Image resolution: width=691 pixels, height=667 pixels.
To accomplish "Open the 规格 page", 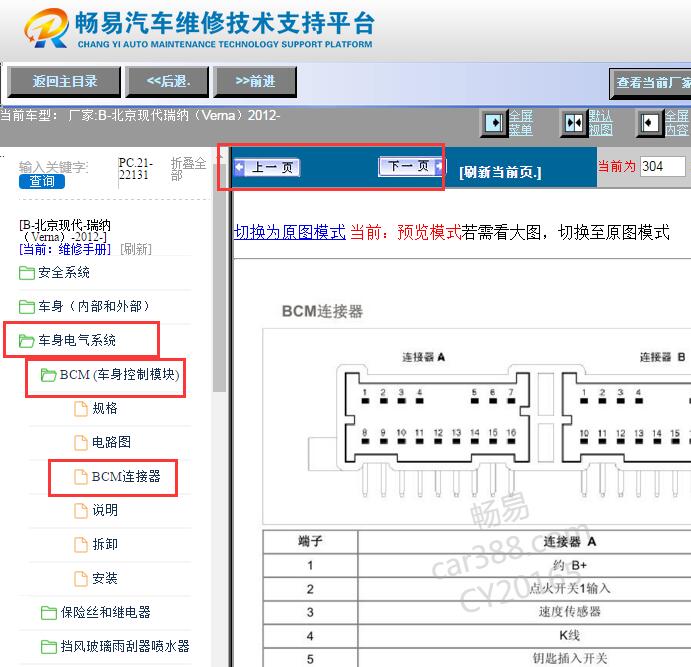I will click(x=105, y=409).
